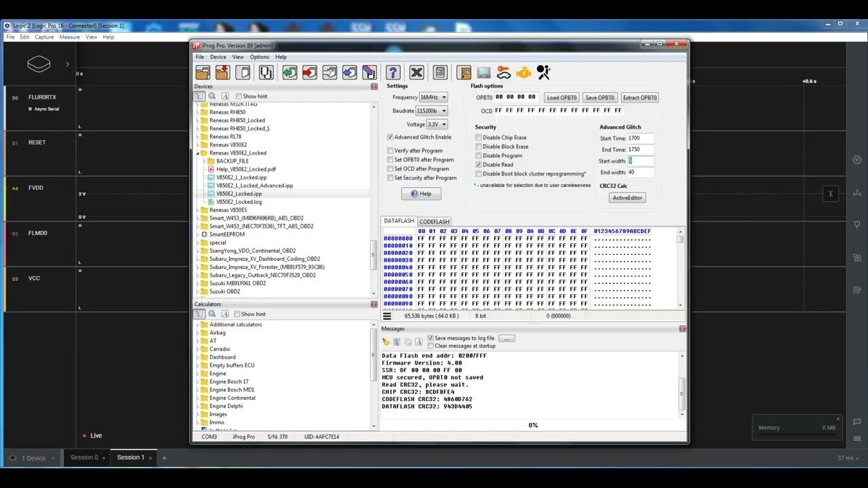This screenshot has height=488, width=868.
Task: Switch to Session 0 tab in Logic 2
Action: click(x=84, y=457)
